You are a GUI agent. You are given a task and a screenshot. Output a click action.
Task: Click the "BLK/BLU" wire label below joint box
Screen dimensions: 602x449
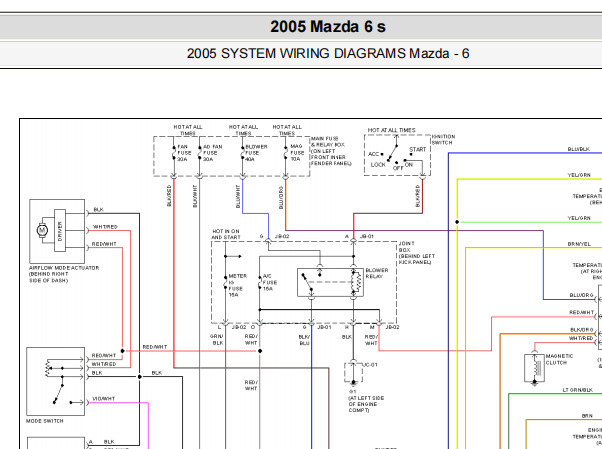304,340
